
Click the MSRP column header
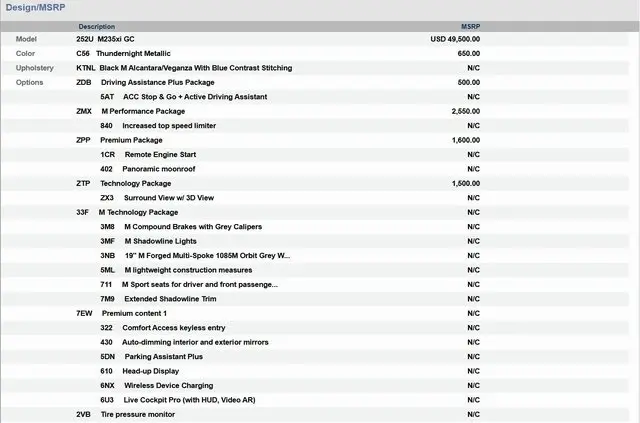tap(470, 26)
